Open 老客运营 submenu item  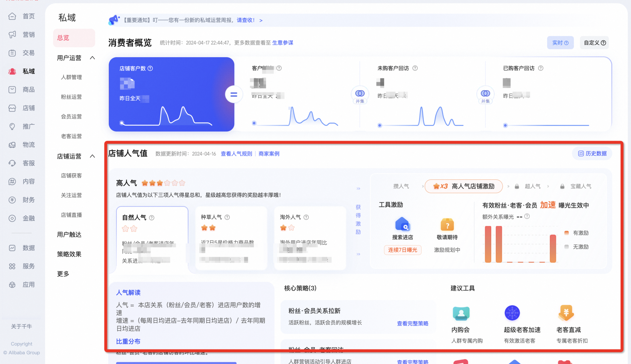71,136
